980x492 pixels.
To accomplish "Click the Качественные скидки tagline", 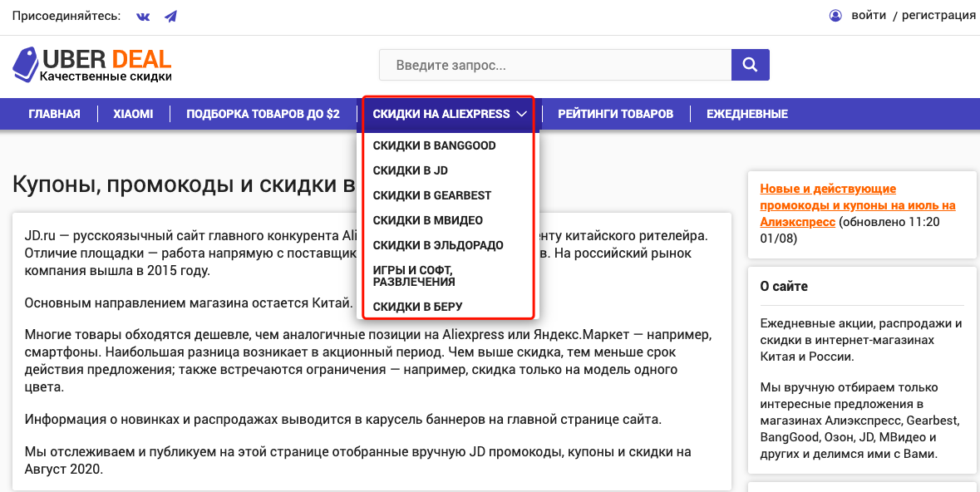I will click(x=106, y=77).
